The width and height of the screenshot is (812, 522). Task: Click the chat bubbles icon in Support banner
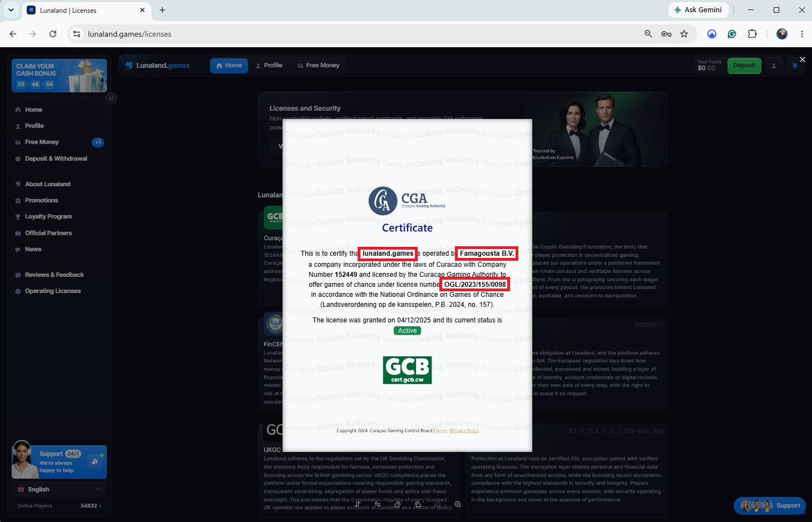pyautogui.click(x=95, y=461)
